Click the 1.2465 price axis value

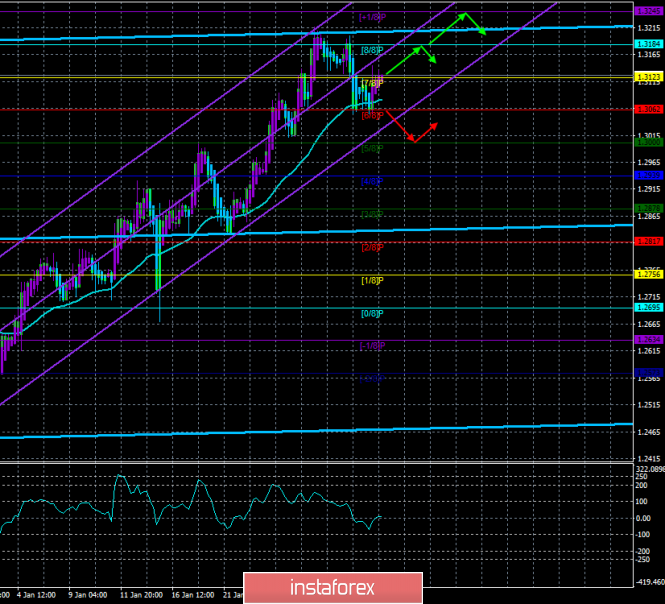pyautogui.click(x=649, y=432)
